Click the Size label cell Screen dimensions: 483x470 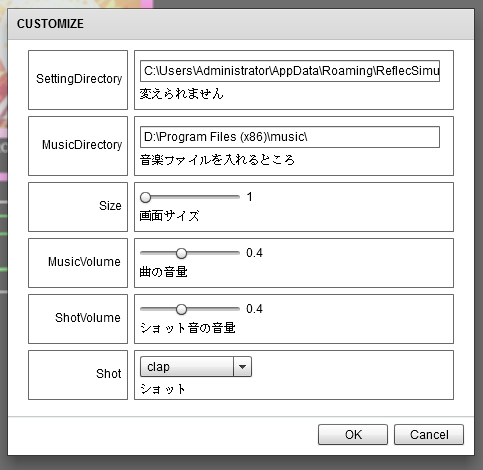tap(78, 207)
